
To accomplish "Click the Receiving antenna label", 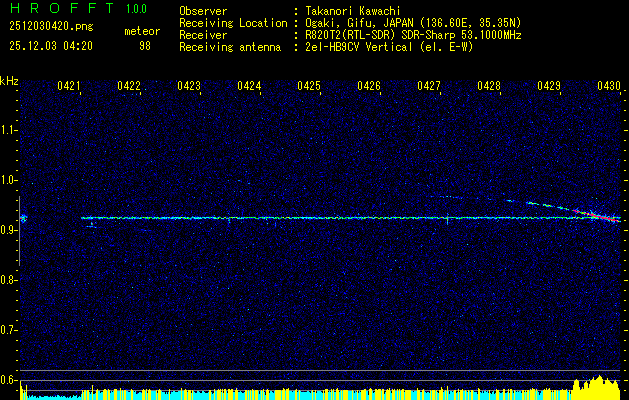I will (x=230, y=47).
